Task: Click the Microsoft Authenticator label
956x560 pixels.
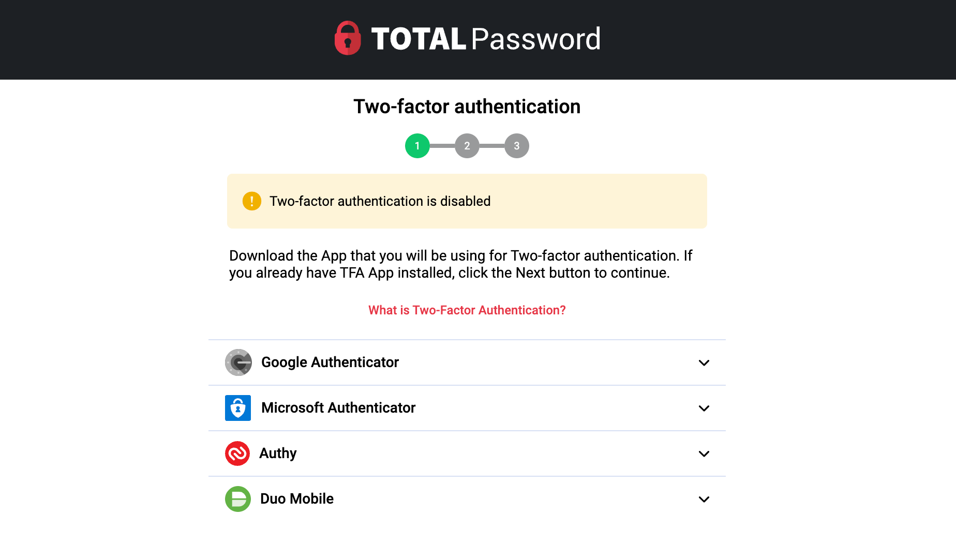Action: [x=338, y=408]
